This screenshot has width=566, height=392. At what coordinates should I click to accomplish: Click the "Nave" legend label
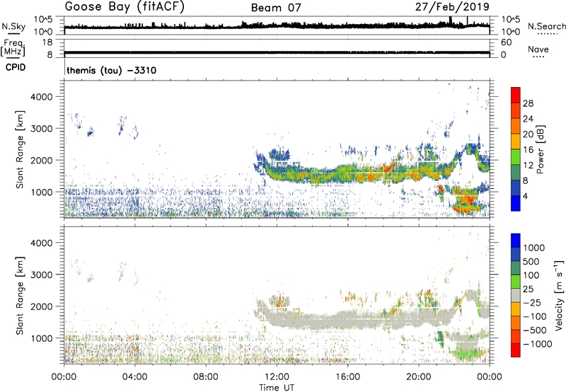point(538,50)
